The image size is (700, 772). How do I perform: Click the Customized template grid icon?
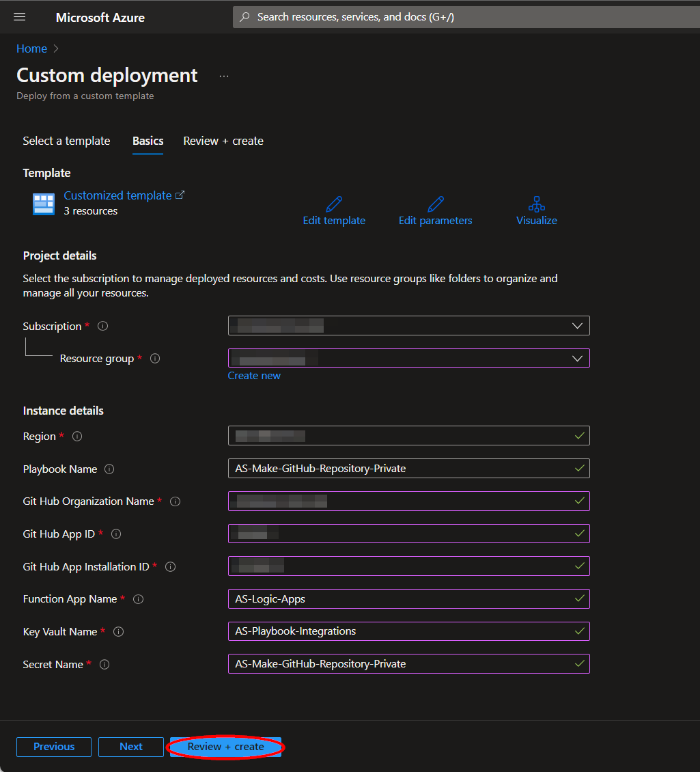(x=44, y=204)
